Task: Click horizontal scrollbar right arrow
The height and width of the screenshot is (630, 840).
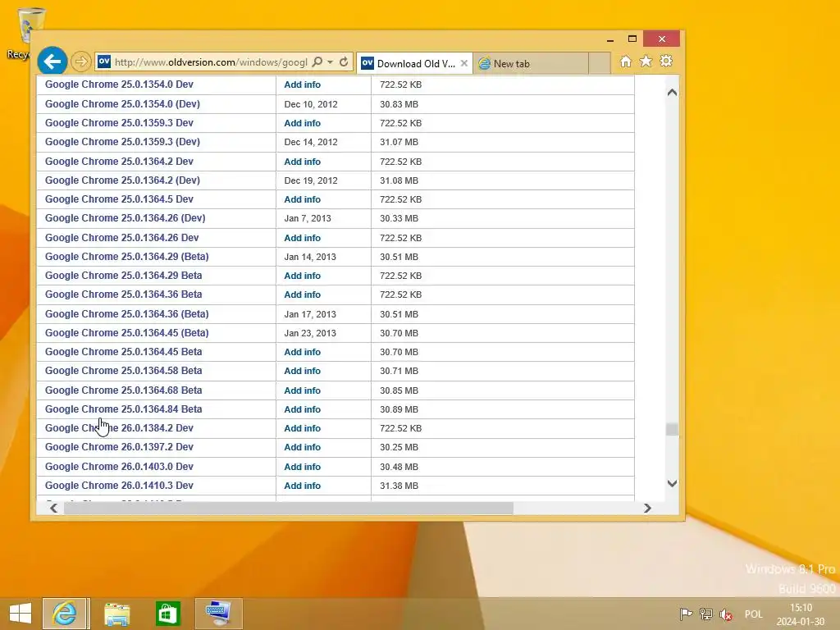Action: (x=647, y=508)
